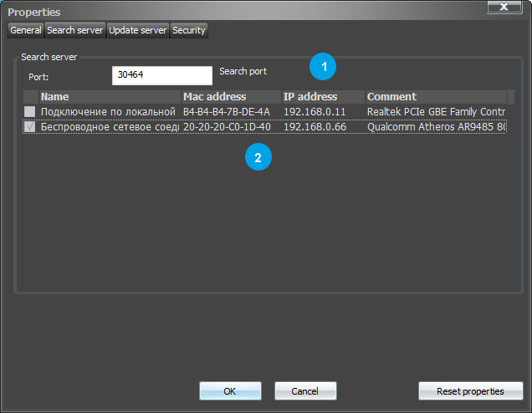Click IP address 192.168.0.66
This screenshot has width=532, height=413.
coord(315,127)
